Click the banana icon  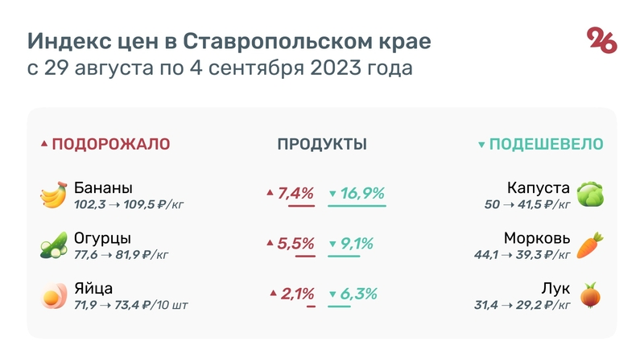click(x=53, y=195)
